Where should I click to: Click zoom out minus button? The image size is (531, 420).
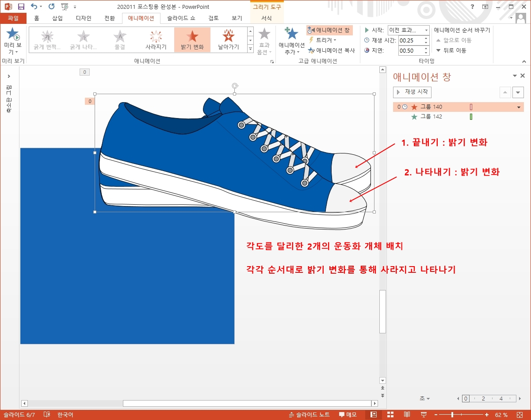click(x=436, y=415)
